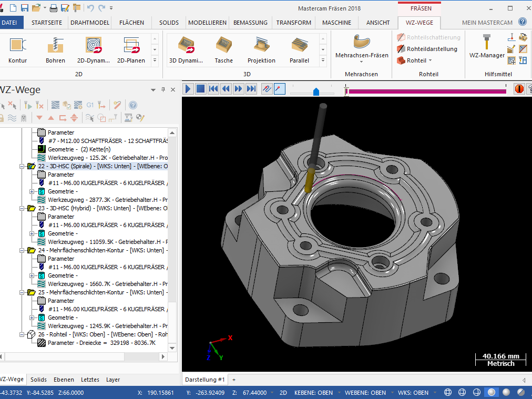
Task: Click WKS: OBEN in status bar
Action: [413, 393]
